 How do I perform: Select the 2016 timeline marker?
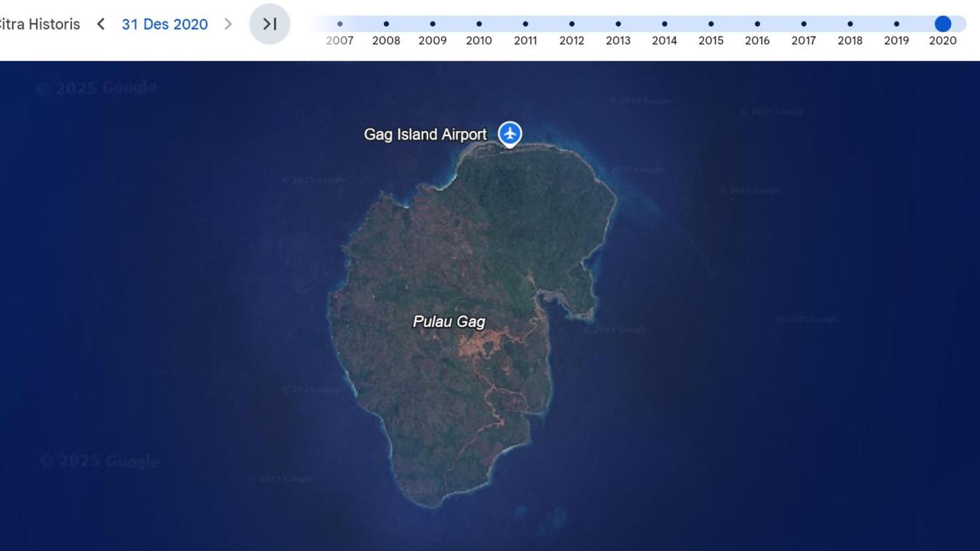coord(757,24)
